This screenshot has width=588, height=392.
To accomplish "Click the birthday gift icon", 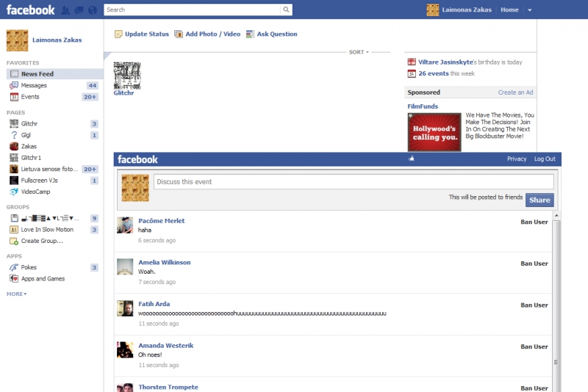I will 412,62.
